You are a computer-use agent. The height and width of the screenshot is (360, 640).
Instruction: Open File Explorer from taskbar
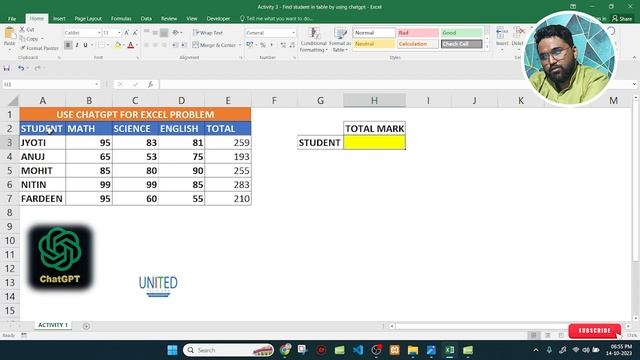pyautogui.click(x=413, y=350)
